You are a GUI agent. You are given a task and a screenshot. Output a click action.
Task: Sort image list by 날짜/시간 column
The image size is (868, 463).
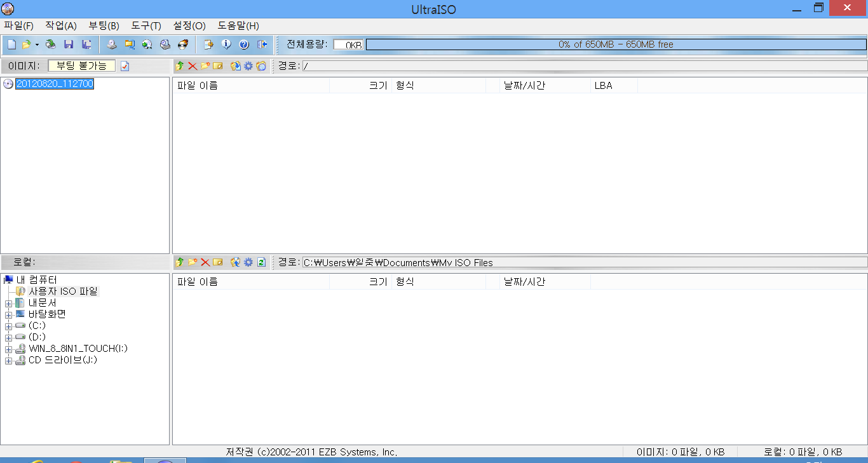pyautogui.click(x=545, y=85)
